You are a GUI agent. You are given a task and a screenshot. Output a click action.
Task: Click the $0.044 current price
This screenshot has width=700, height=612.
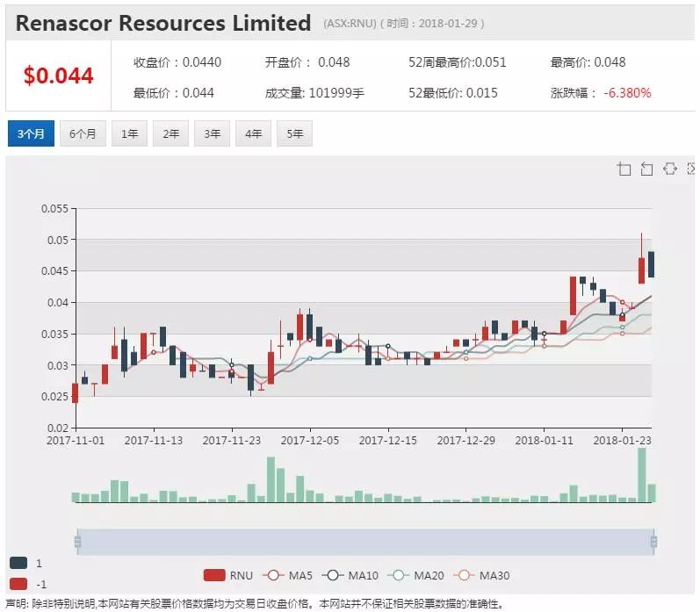[x=59, y=75]
